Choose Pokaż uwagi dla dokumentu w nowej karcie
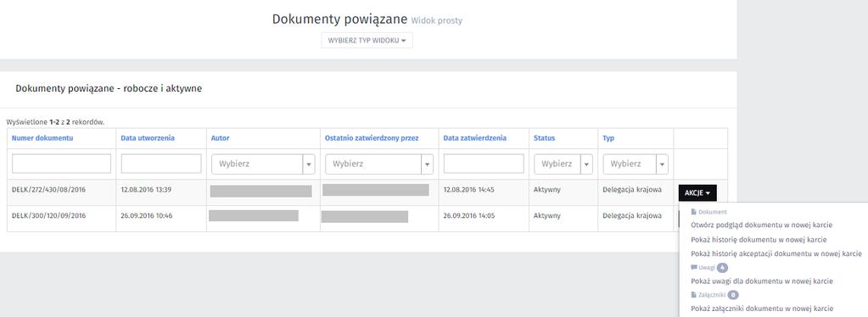 tap(762, 281)
